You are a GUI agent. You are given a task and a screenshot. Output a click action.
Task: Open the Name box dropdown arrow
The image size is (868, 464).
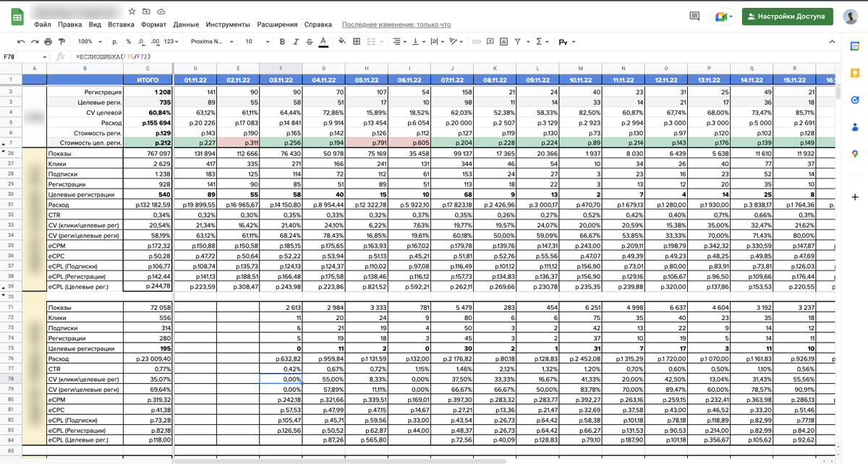pyautogui.click(x=44, y=56)
